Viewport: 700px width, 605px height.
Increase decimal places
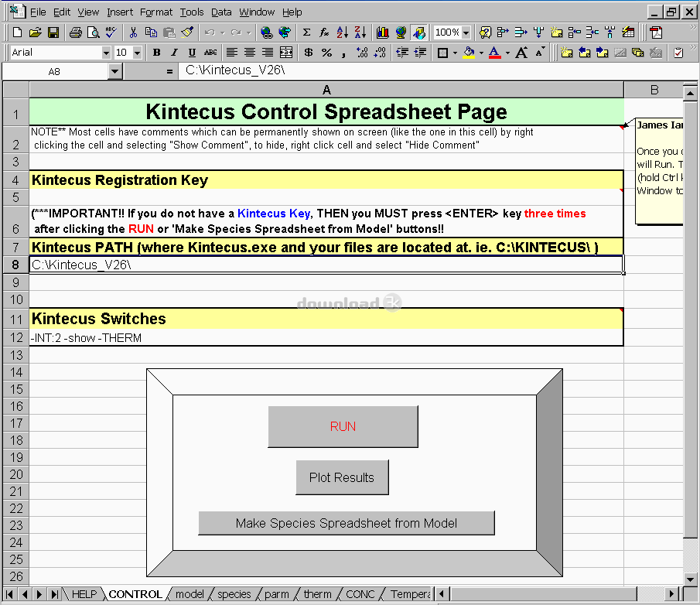[362, 53]
